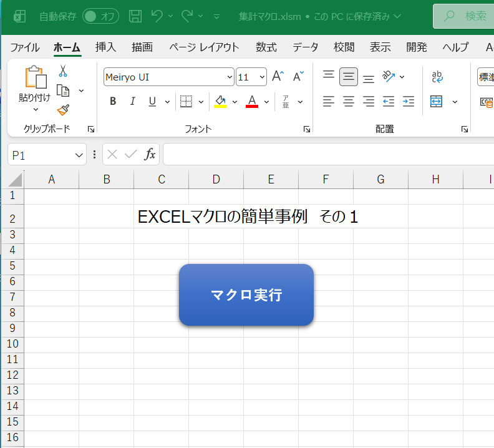Open the font size dropdown
Viewport: 494px width, 448px height.
tap(261, 77)
